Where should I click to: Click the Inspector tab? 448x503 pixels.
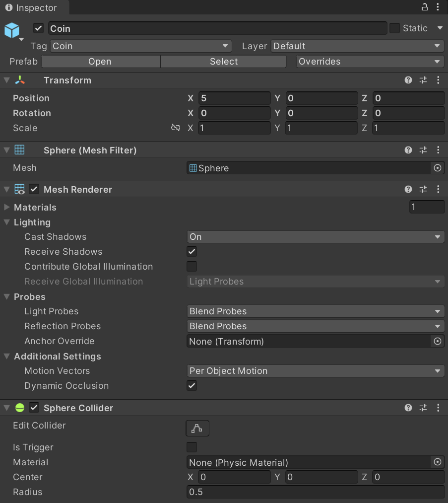click(x=32, y=7)
